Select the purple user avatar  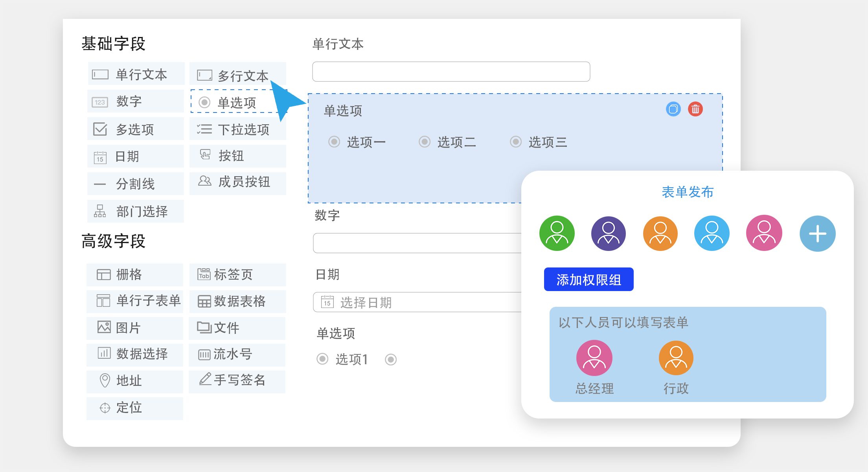click(608, 233)
